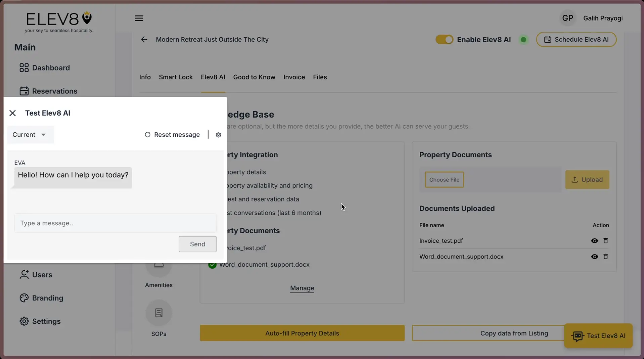Open the hamburger navigation menu

coord(139,18)
